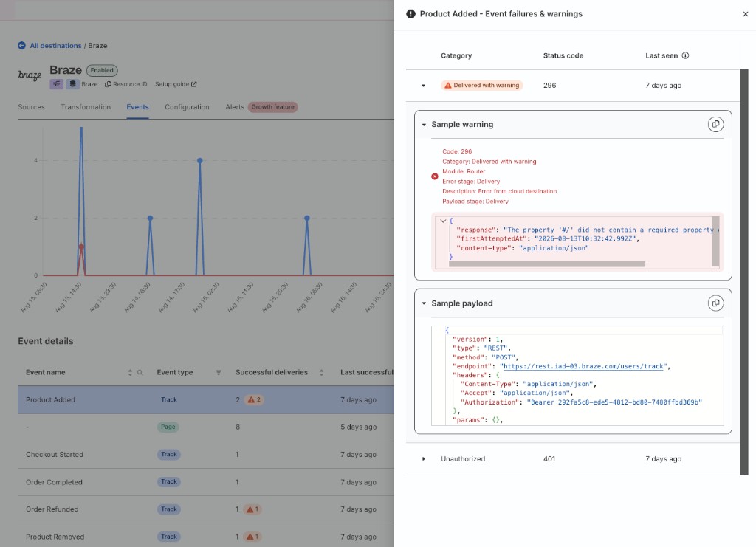Screen dimensions: 756x547
Task: Select the Events tab
Action: (137, 107)
